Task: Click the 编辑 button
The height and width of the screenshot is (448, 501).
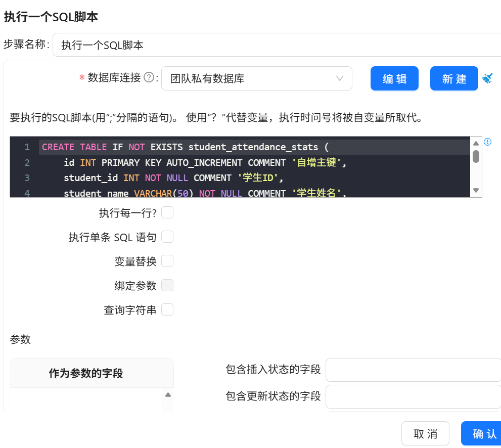Action: (395, 78)
